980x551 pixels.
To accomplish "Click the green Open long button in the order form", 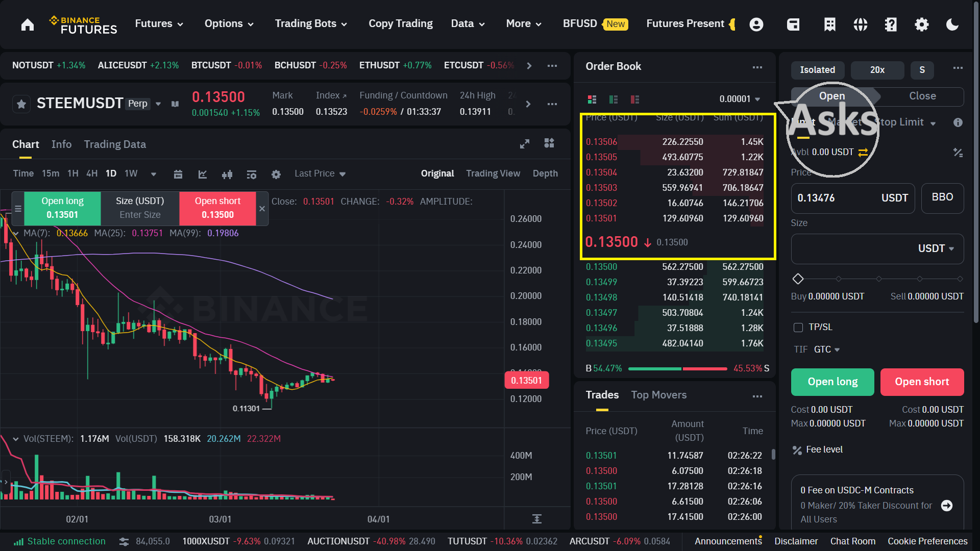I will (832, 382).
